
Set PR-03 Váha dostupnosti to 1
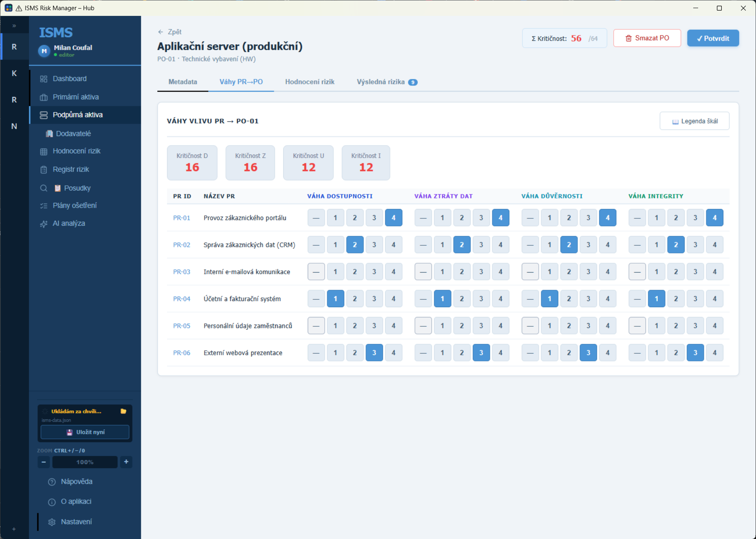point(335,272)
